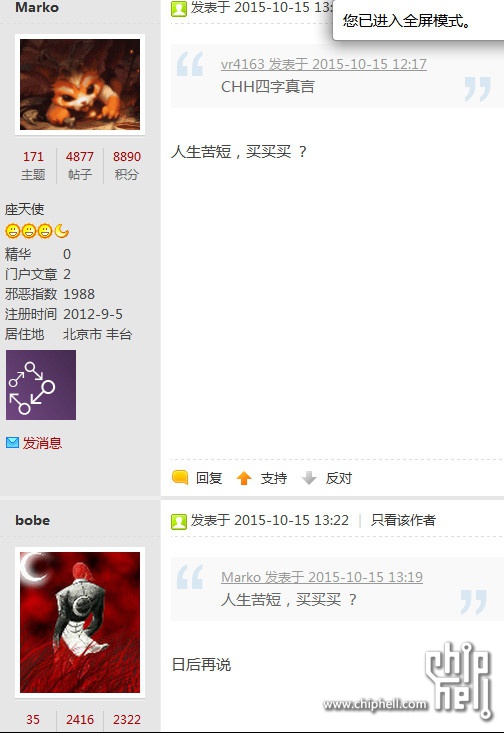Image resolution: width=504 pixels, height=733 pixels.
Task: Click 发消息 to message Marko
Action: tap(42, 443)
